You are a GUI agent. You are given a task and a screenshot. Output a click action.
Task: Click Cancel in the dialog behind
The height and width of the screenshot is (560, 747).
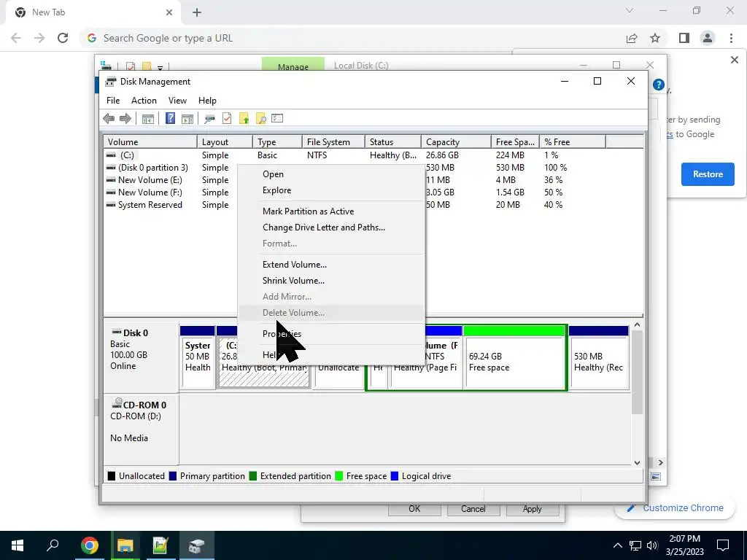click(x=473, y=509)
